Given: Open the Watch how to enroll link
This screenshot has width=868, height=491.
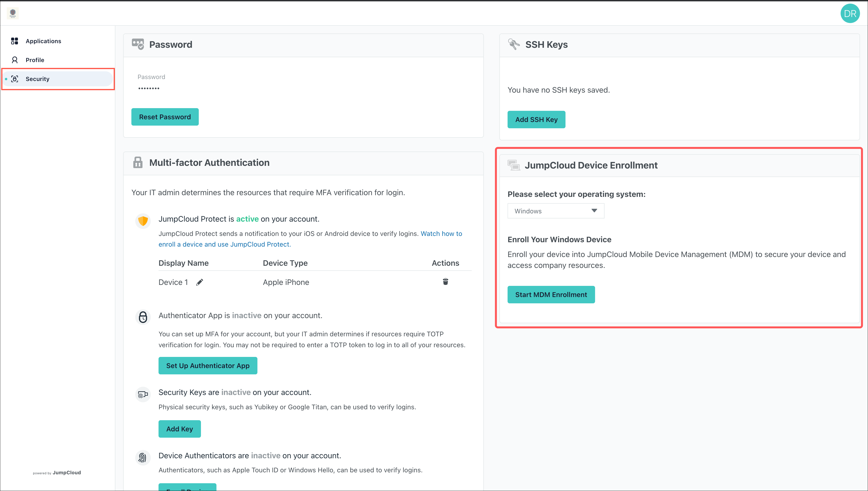Looking at the screenshot, I should point(441,234).
